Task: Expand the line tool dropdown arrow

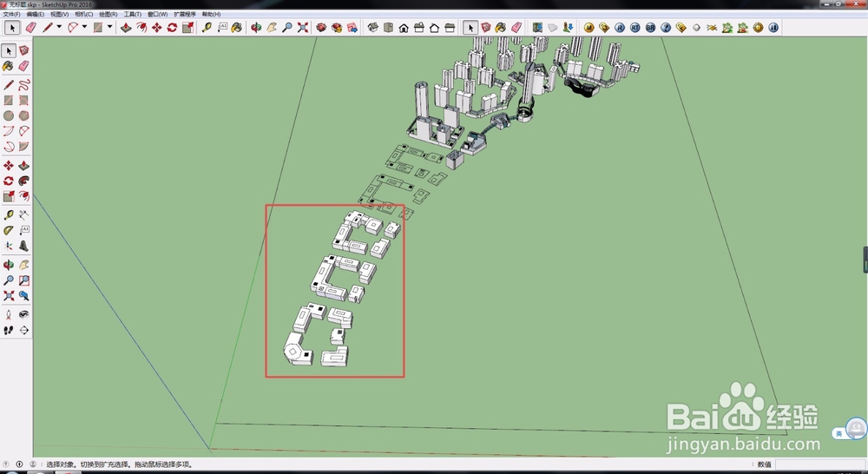Action: click(59, 27)
